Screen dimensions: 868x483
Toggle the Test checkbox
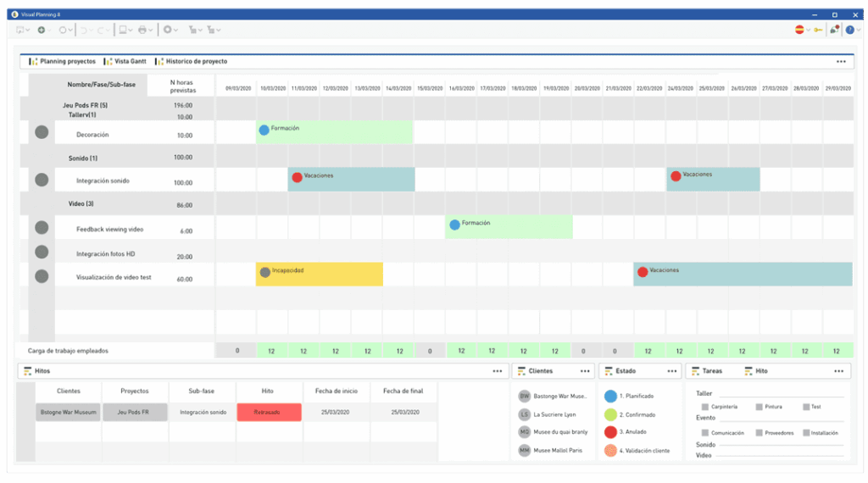point(806,407)
